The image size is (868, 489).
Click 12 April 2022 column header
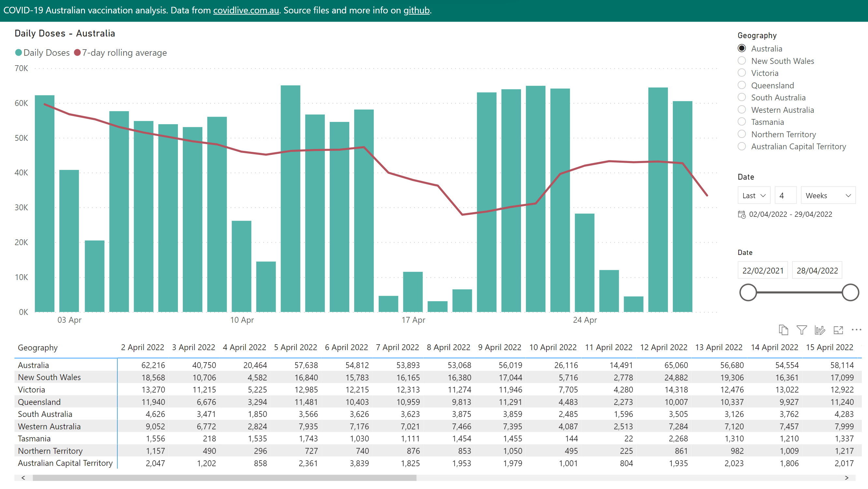click(x=663, y=348)
